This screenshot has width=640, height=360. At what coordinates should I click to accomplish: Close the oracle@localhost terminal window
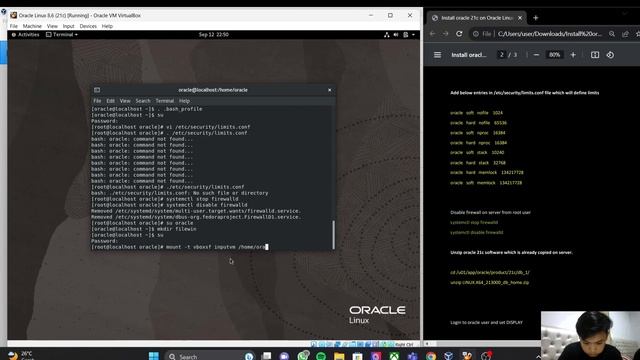click(x=330, y=90)
